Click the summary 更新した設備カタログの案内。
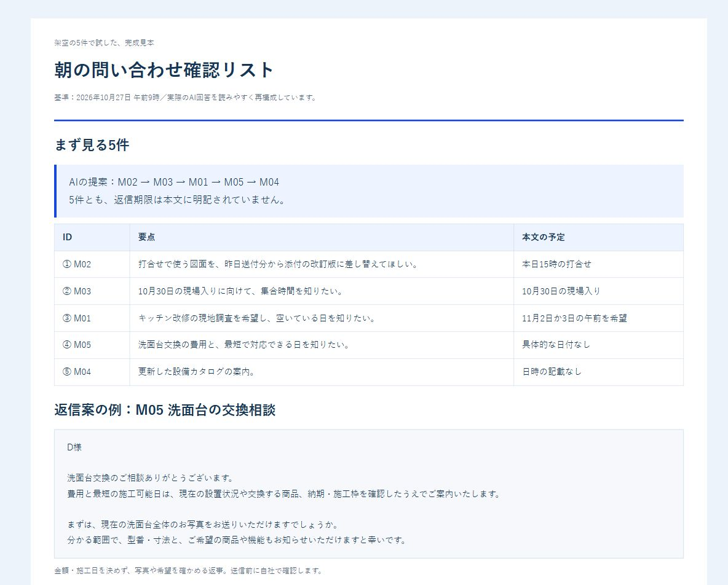The image size is (728, 585). pos(197,372)
